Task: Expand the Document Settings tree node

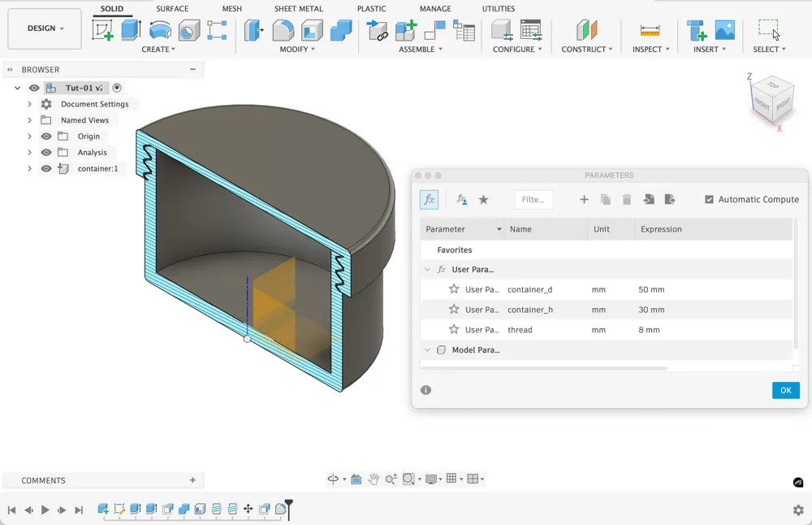Action: [29, 104]
